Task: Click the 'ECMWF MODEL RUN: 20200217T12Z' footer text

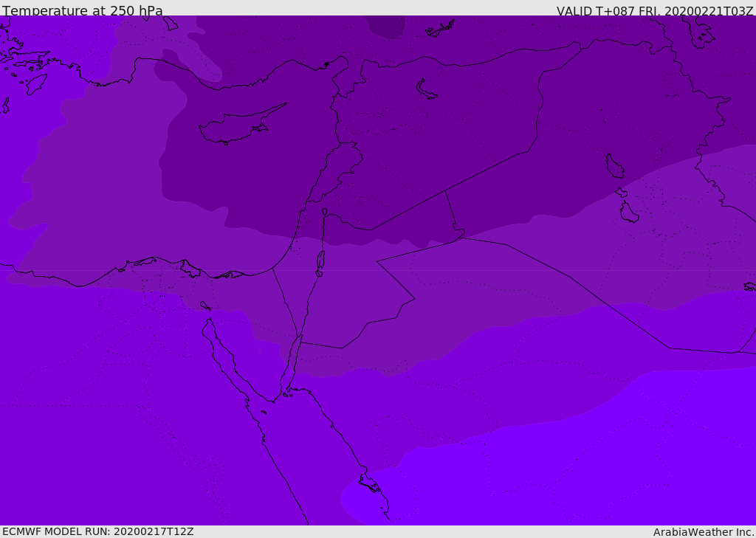Action: pyautogui.click(x=98, y=531)
